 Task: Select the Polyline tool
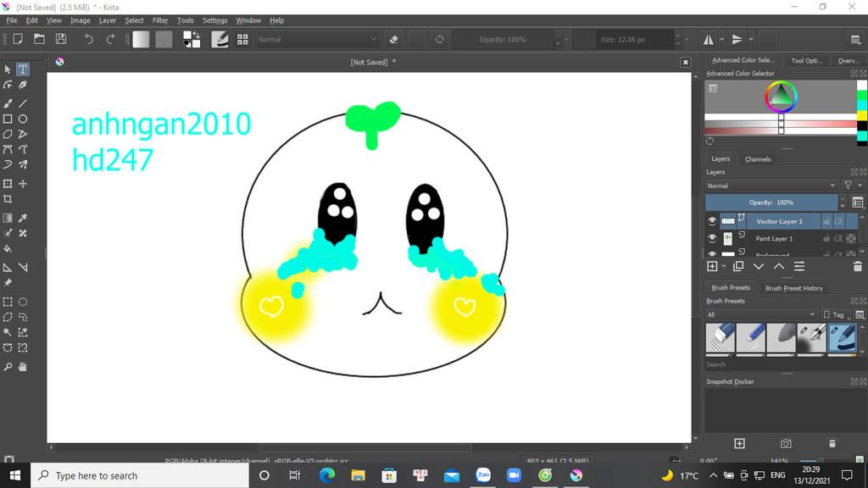pos(23,134)
